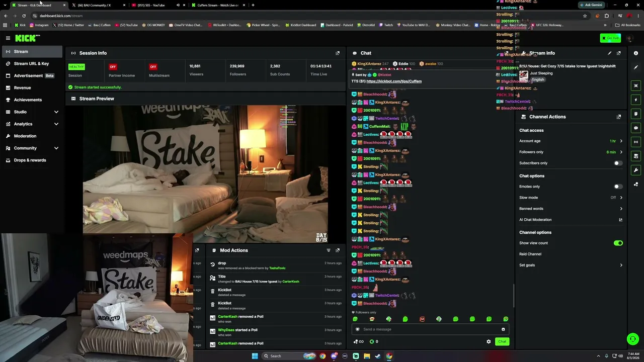644x362 pixels.
Task: Click the lightning bolt icon in the right sidebar
Action: [636, 100]
